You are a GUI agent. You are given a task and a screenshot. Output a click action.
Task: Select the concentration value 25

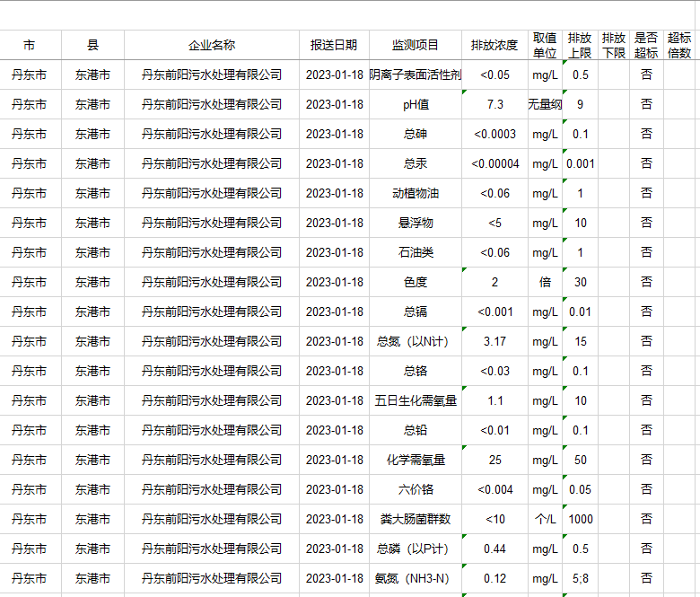click(494, 460)
